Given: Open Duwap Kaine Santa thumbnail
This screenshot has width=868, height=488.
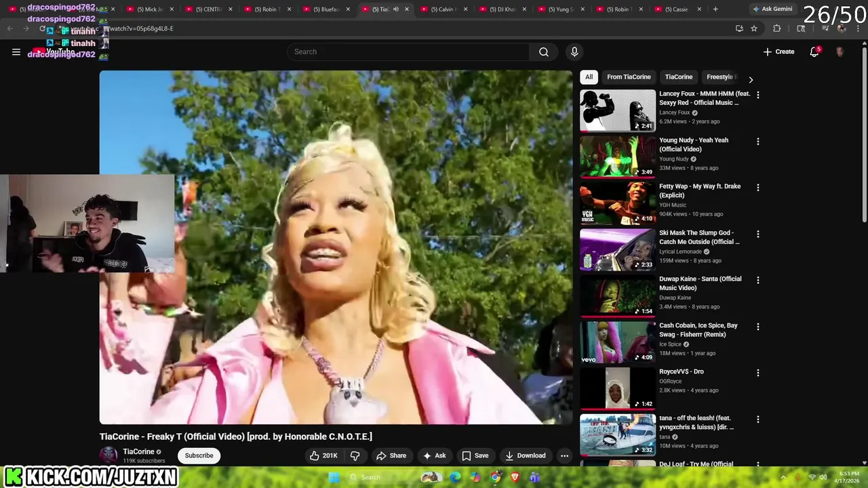Looking at the screenshot, I should 618,295.
